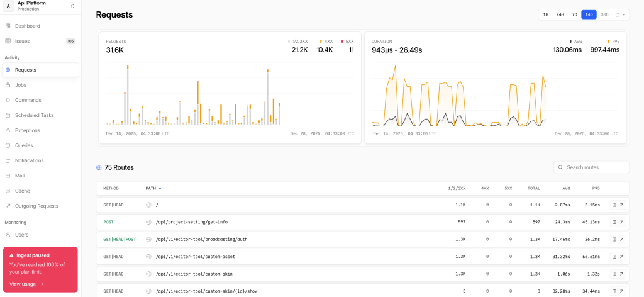Open the side panel for /api/project-setting/get-info
The height and width of the screenshot is (297, 644).
614,222
